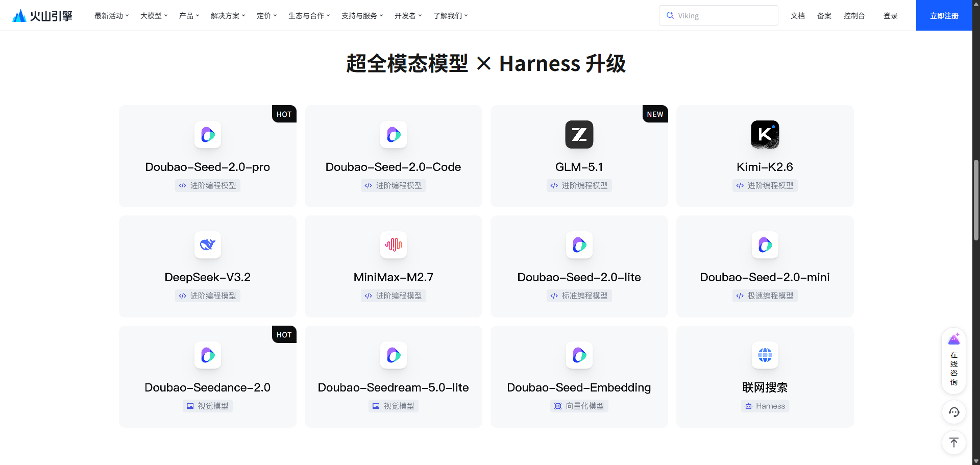This screenshot has width=980, height=465.
Task: Click the 联网搜索 globe icon
Action: [x=765, y=355]
